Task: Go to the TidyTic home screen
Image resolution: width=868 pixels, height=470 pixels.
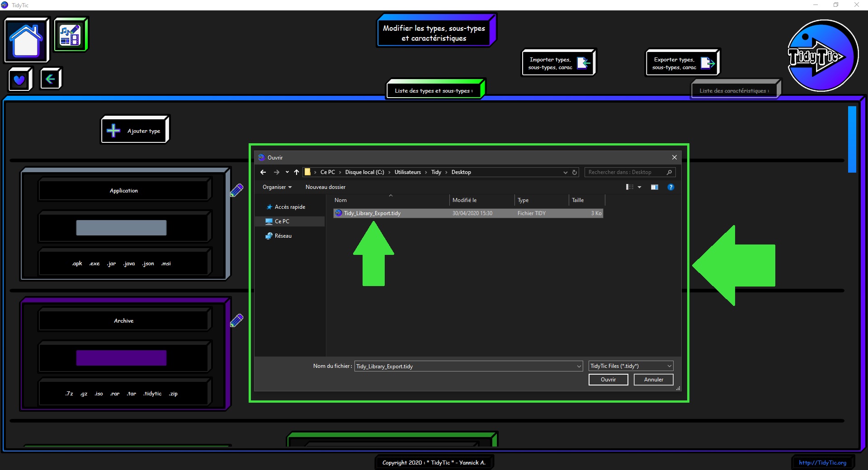Action: click(26, 40)
